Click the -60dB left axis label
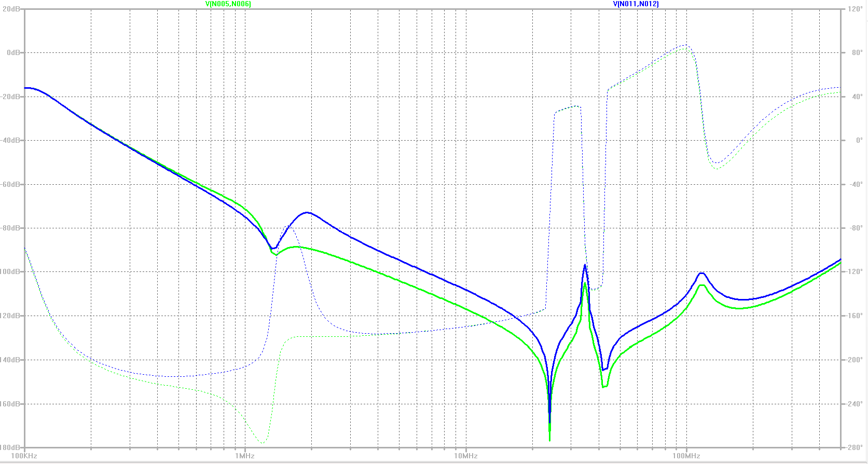Image resolution: width=868 pixels, height=464 pixels. coord(11,184)
